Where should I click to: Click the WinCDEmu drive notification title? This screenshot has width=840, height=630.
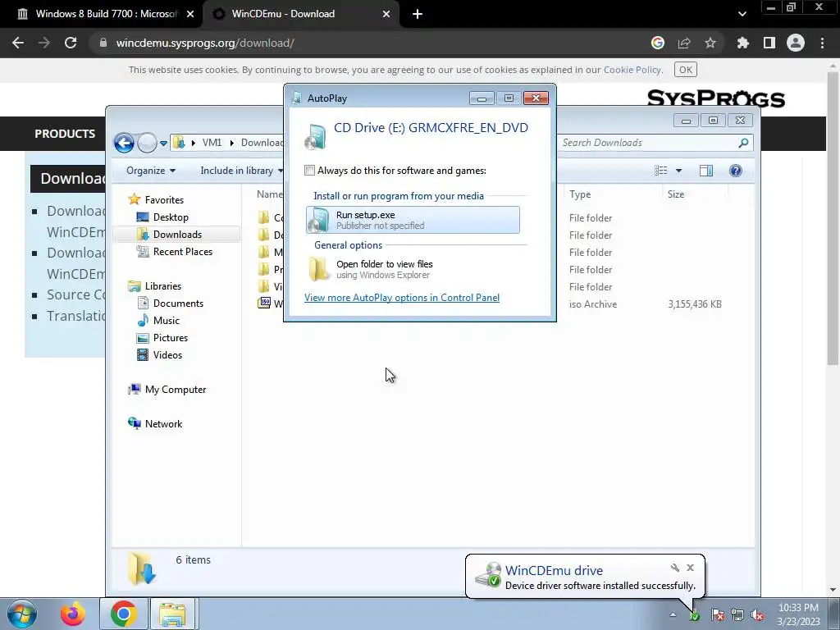tap(554, 571)
